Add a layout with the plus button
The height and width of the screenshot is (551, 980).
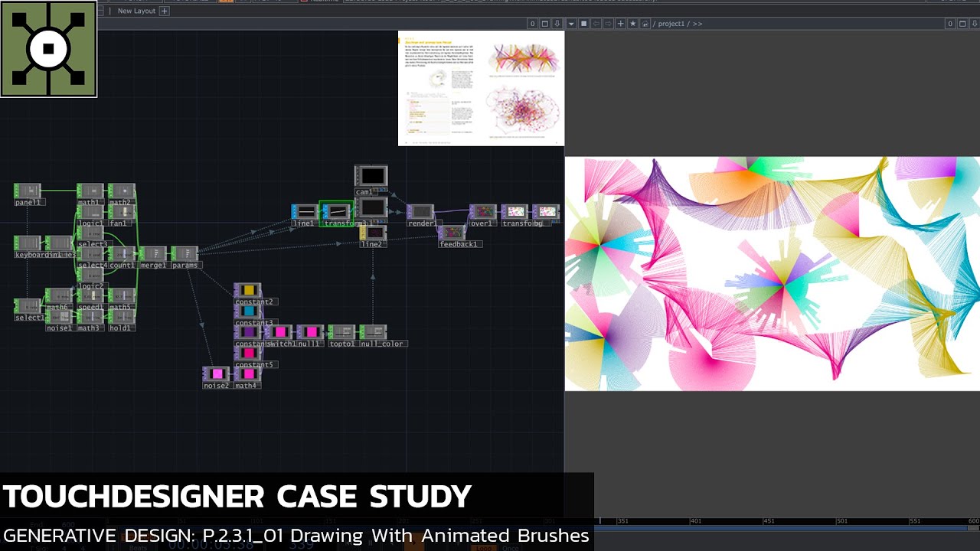click(164, 11)
